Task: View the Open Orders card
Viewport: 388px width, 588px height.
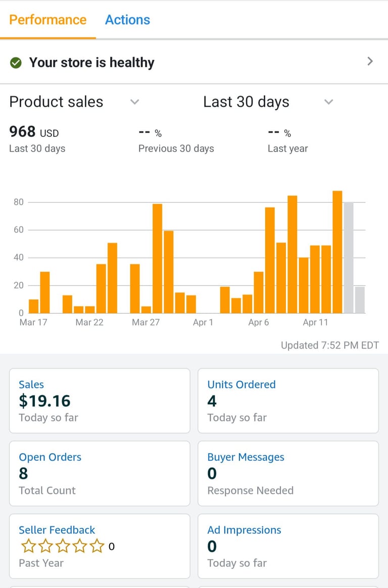Action: [100, 473]
